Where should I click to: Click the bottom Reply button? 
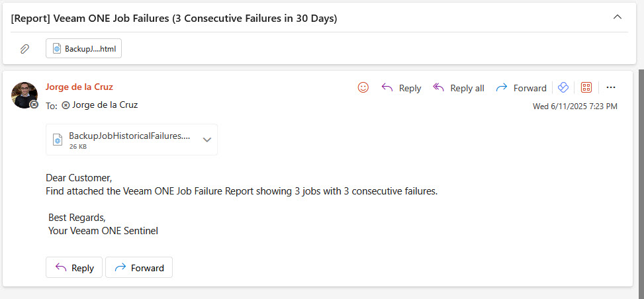(74, 267)
